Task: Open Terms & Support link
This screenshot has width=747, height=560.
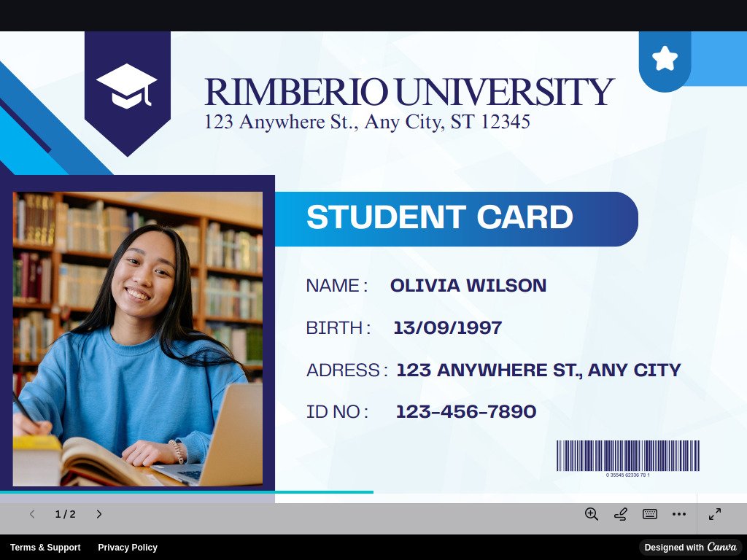Action: pos(45,548)
